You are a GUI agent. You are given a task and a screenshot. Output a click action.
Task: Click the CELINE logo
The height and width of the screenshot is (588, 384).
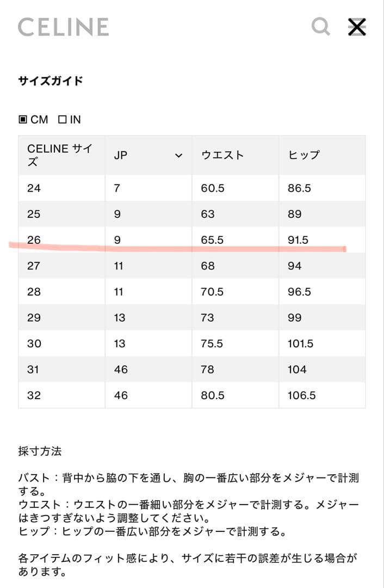click(63, 27)
